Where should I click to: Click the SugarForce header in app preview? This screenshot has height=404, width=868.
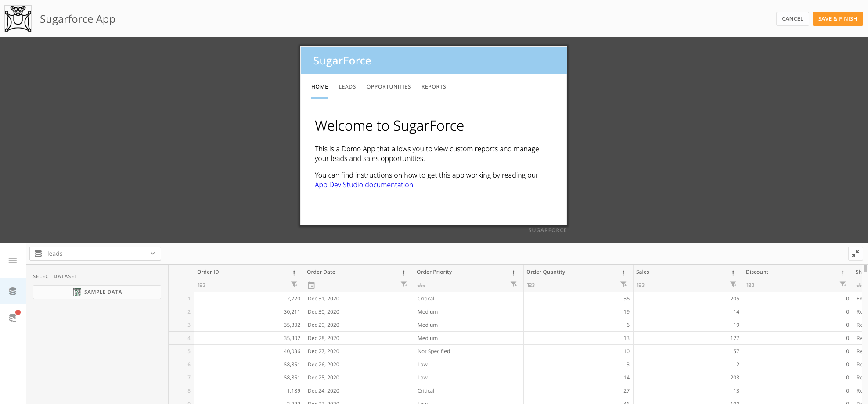coord(342,61)
